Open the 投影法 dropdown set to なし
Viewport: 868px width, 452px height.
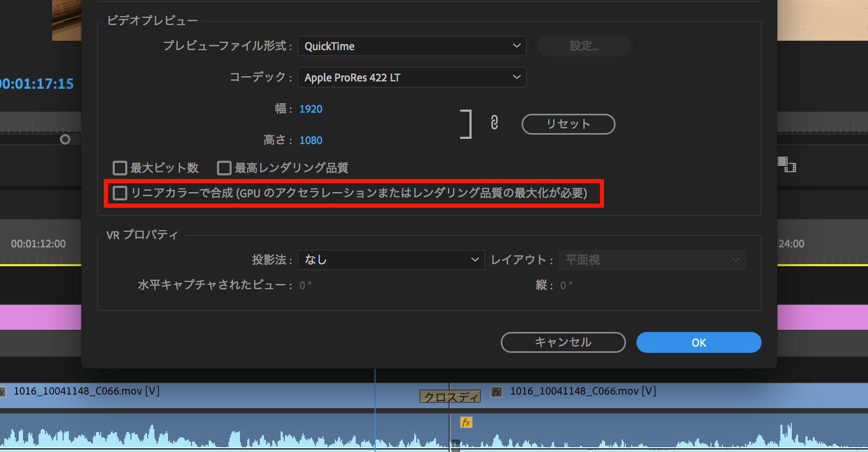391,260
